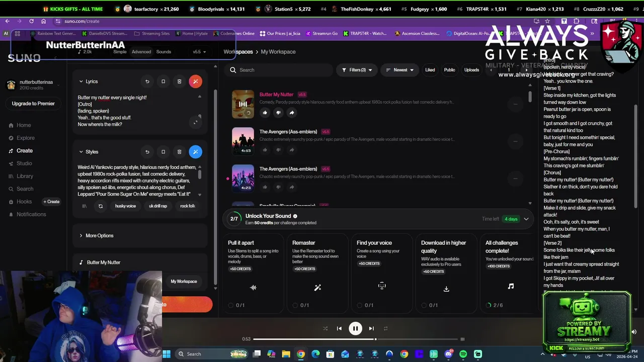Expand the lyrics editor to full size
Screen dimensions: 644x362
click(x=196, y=122)
